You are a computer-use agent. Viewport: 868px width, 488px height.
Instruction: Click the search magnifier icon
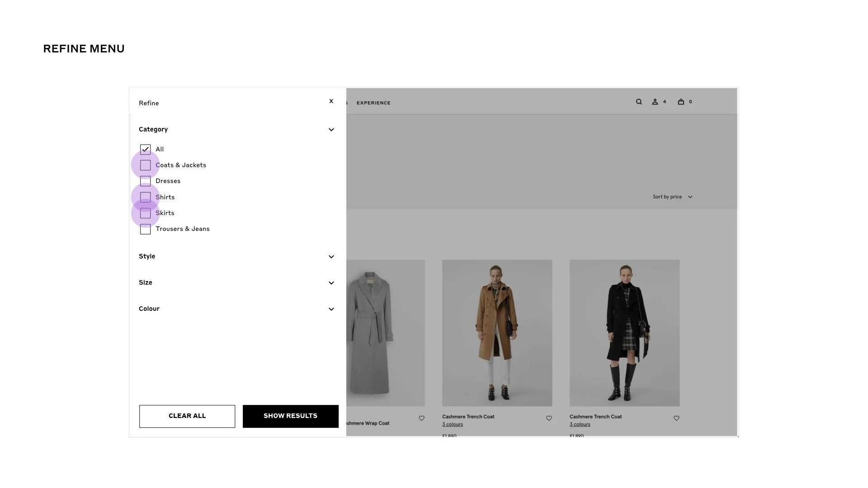pos(639,102)
